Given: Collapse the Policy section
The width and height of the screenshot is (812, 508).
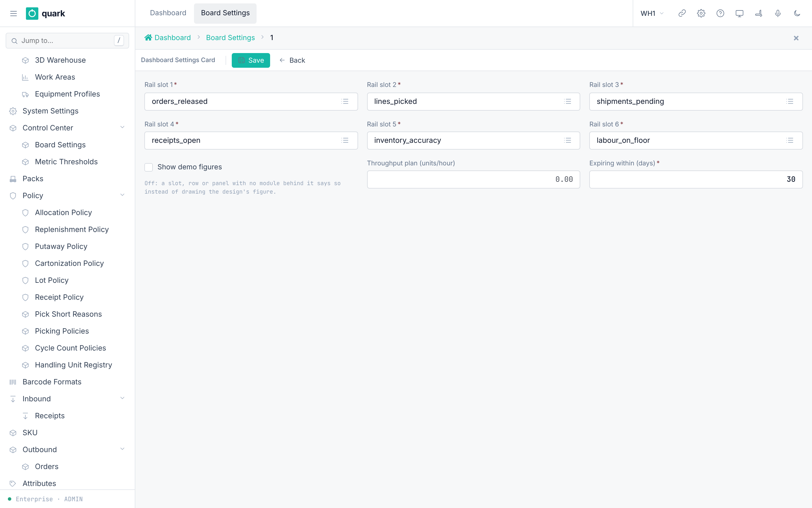Looking at the screenshot, I should pyautogui.click(x=122, y=195).
